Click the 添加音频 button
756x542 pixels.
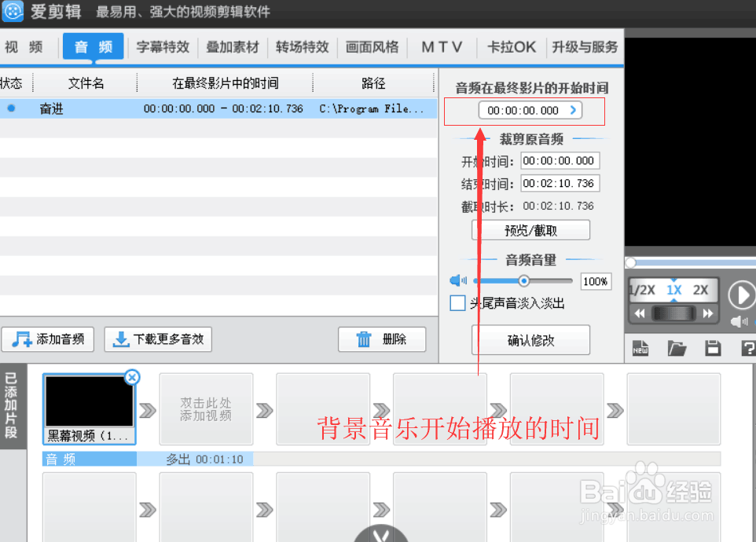pyautogui.click(x=48, y=339)
